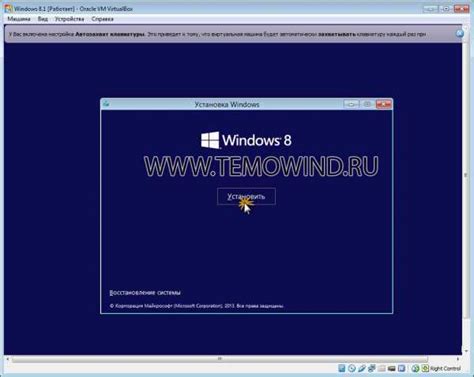This screenshot has width=474, height=377.
Task: Click the vertical scrollbar down arrow
Action: point(466,351)
